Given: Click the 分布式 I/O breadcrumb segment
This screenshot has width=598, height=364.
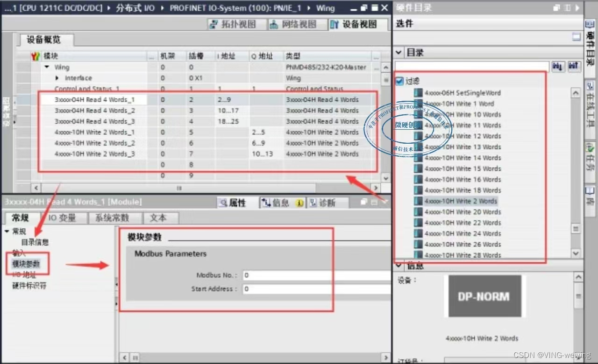Looking at the screenshot, I should pos(135,8).
